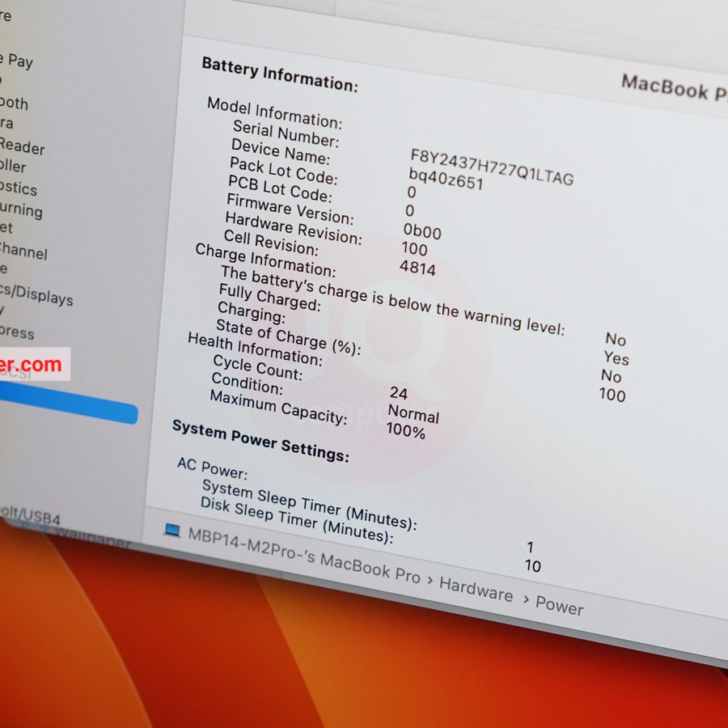Select Power in the path bar
Screen dimensions: 728x728
tap(560, 604)
